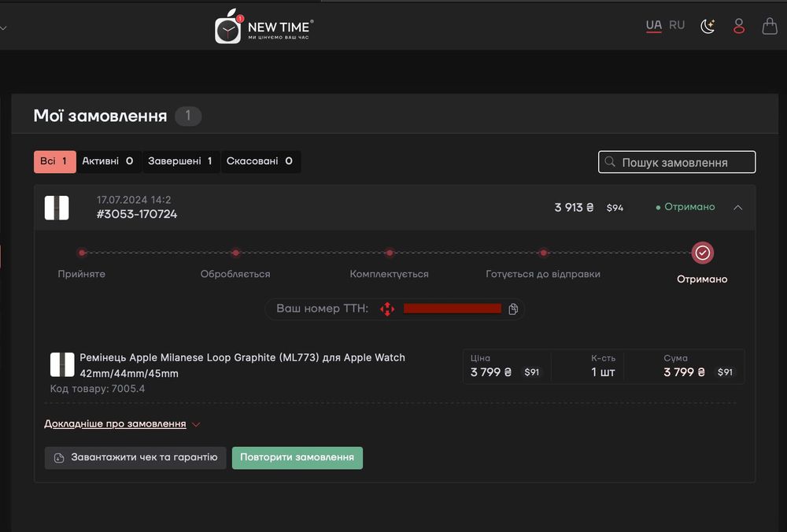Click the Готується до відправки step dot

pyautogui.click(x=543, y=253)
